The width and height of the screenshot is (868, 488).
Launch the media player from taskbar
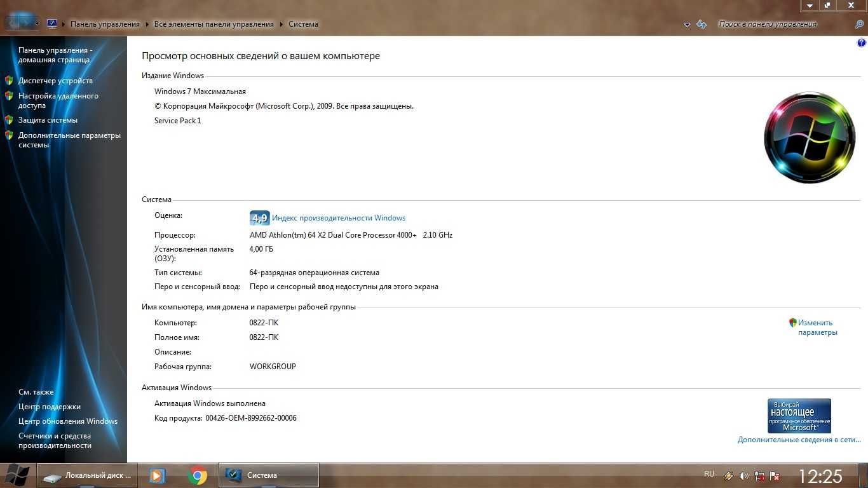coord(158,475)
